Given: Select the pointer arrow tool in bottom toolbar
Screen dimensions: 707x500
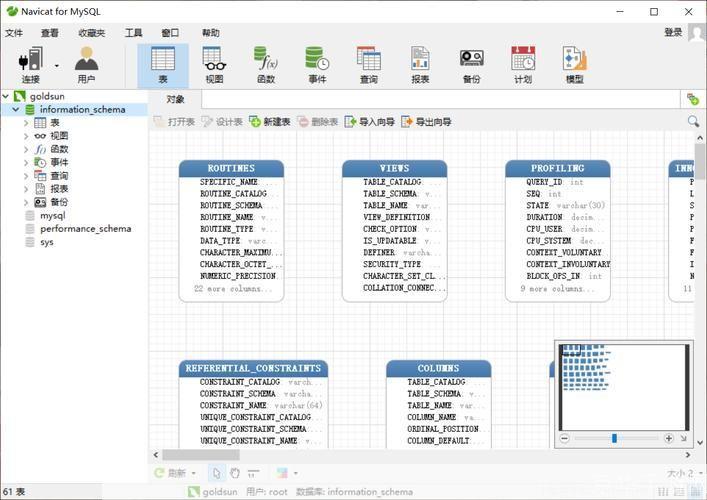Looking at the screenshot, I should pos(216,473).
